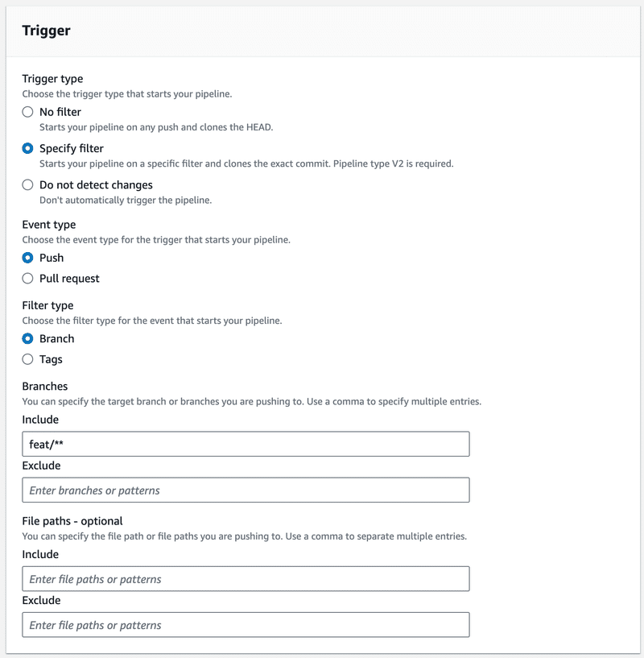The image size is (644, 658).
Task: Select the "No filter" trigger type option
Action: point(28,112)
